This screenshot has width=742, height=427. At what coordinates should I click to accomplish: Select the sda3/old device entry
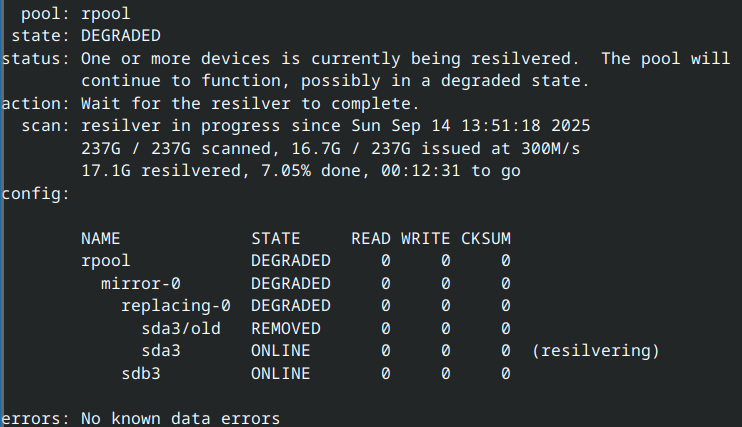pos(180,328)
